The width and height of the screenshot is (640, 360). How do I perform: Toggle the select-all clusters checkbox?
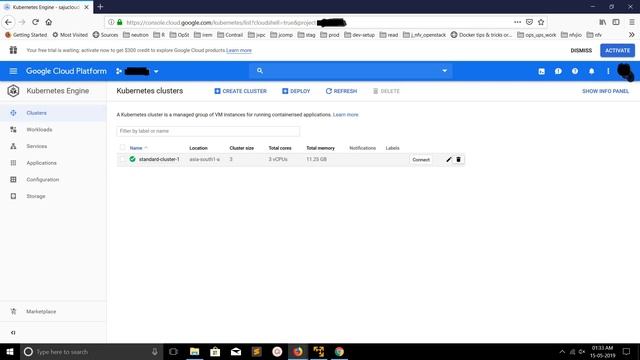(x=122, y=148)
